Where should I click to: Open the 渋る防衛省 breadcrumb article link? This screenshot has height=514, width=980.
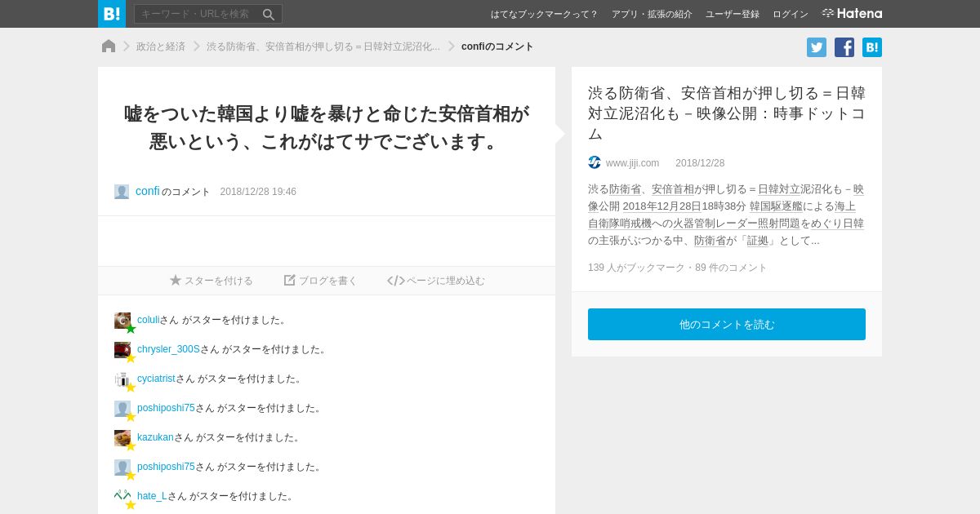323,47
